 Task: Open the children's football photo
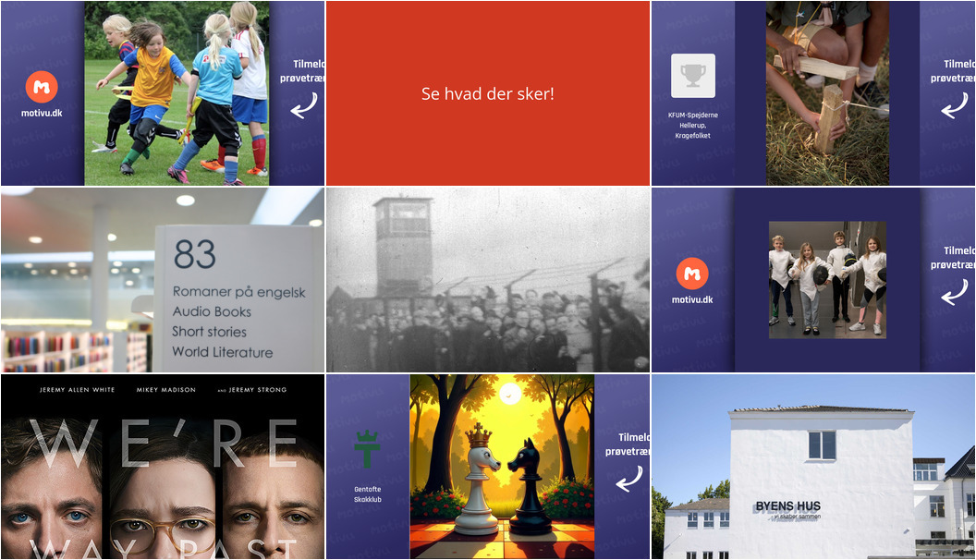(177, 93)
